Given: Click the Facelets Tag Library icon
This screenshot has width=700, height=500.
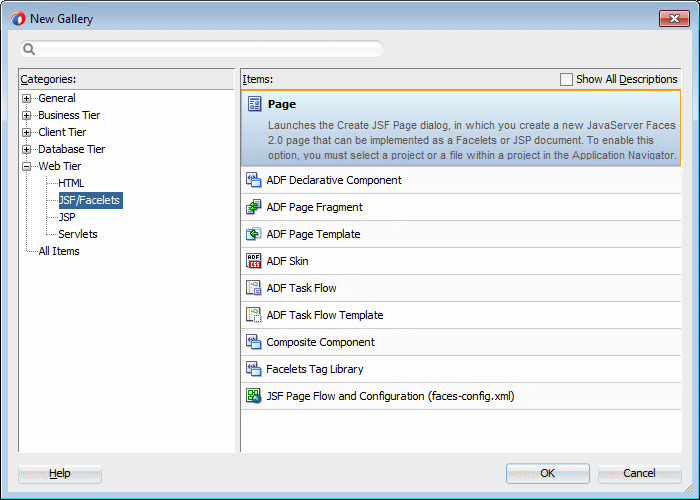Looking at the screenshot, I should pos(254,369).
